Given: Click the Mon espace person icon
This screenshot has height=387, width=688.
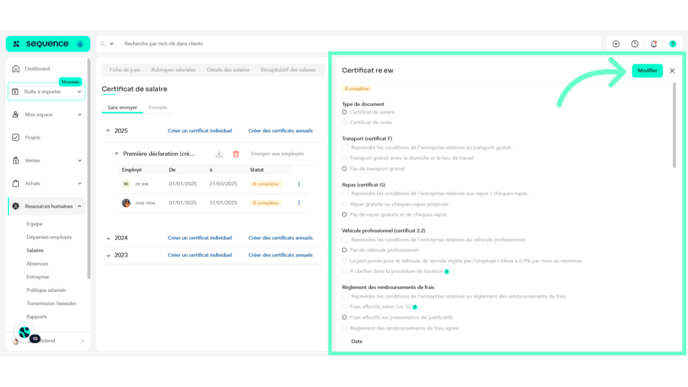Looking at the screenshot, I should click(16, 115).
